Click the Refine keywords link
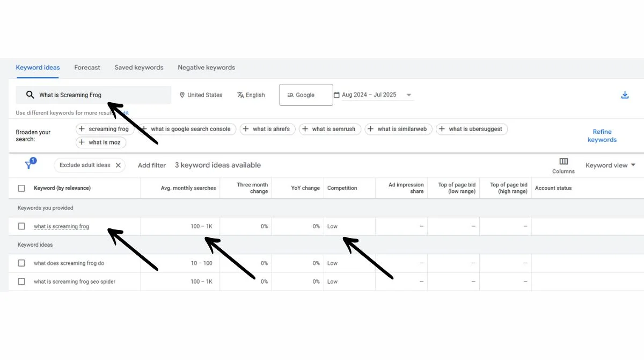 tap(602, 135)
